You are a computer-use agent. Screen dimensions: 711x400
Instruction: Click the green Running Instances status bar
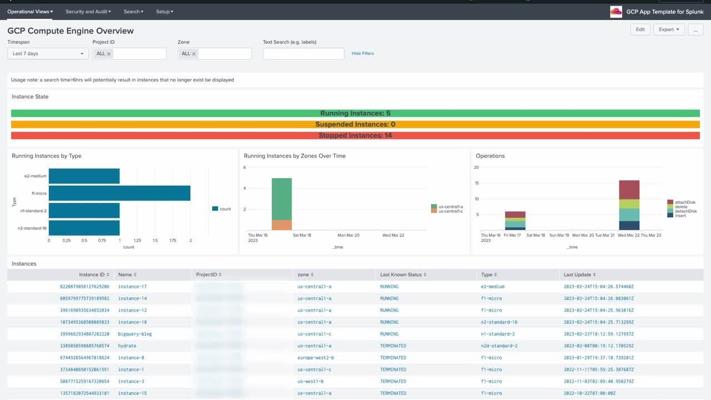click(x=355, y=114)
